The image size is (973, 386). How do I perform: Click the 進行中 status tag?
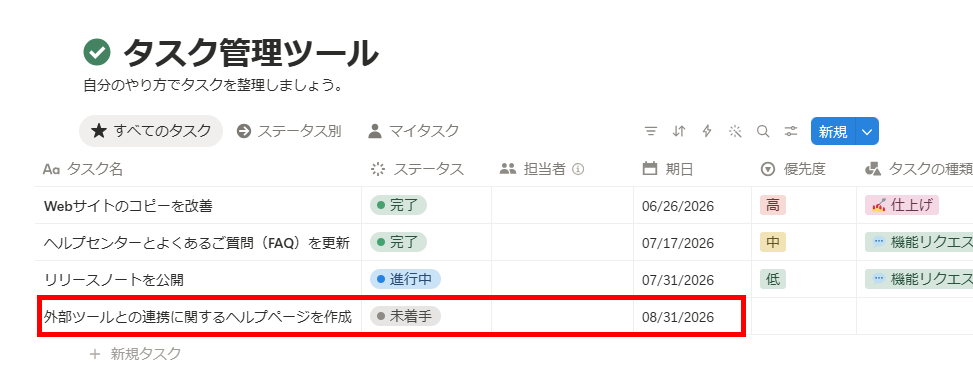[x=405, y=279]
